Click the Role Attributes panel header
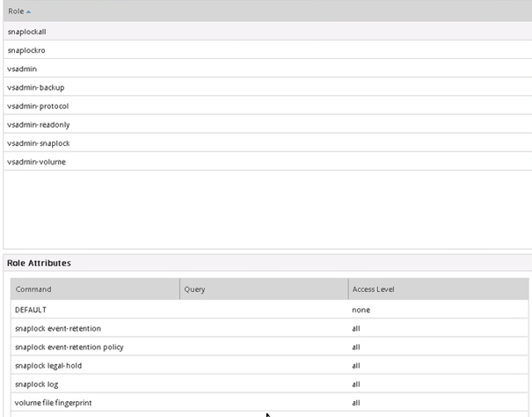 (x=39, y=263)
